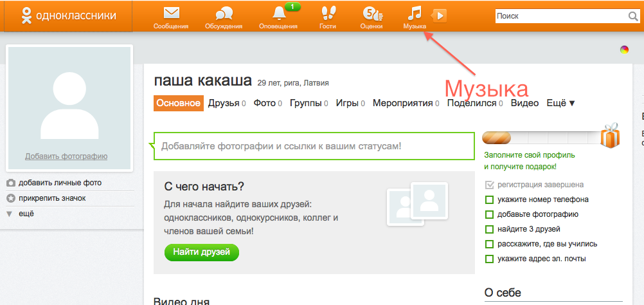The width and height of the screenshot is (644, 305).
Task: Check укажите номер телефона checkbox
Action: tap(489, 199)
